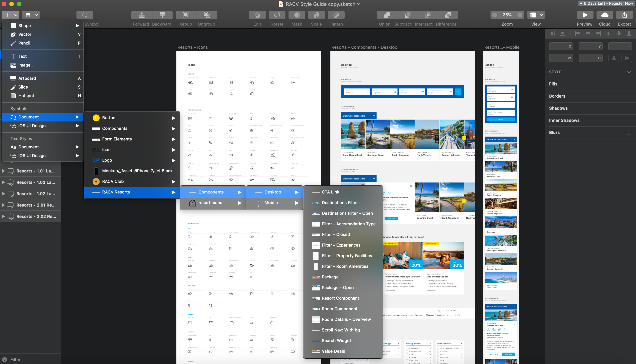Open the Insert plus dropdown
Image resolution: width=636 pixels, height=364 pixels.
(x=11, y=15)
